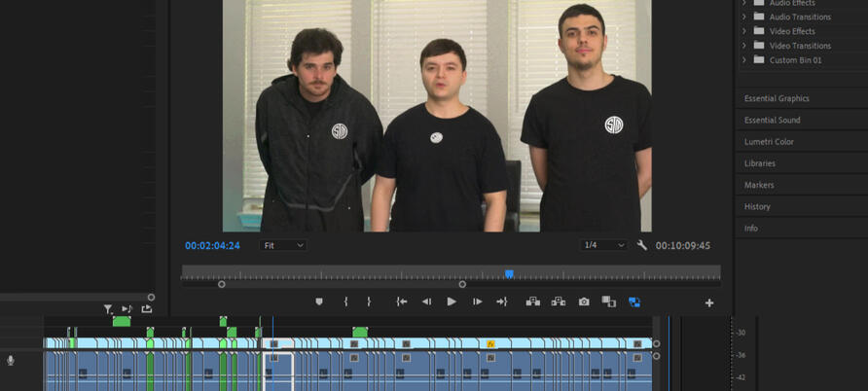Click the Go to In point icon
Screen dimensions: 868x391
(401, 302)
